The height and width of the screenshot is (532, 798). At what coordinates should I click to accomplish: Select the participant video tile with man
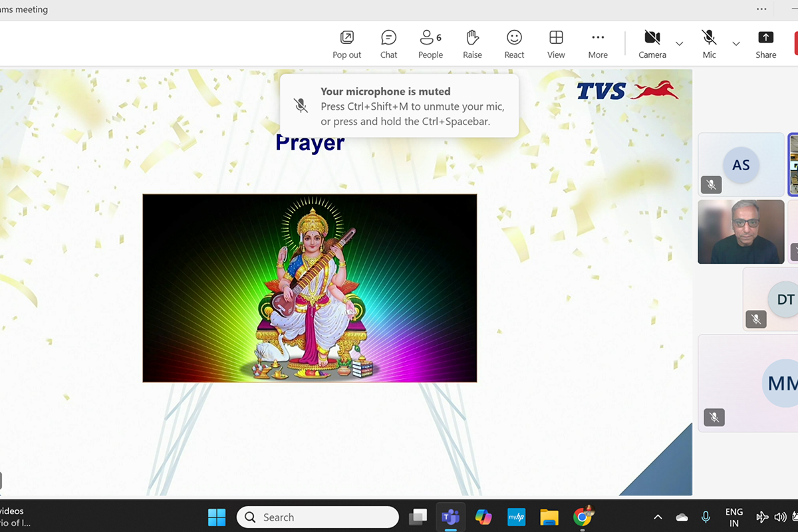click(x=741, y=231)
